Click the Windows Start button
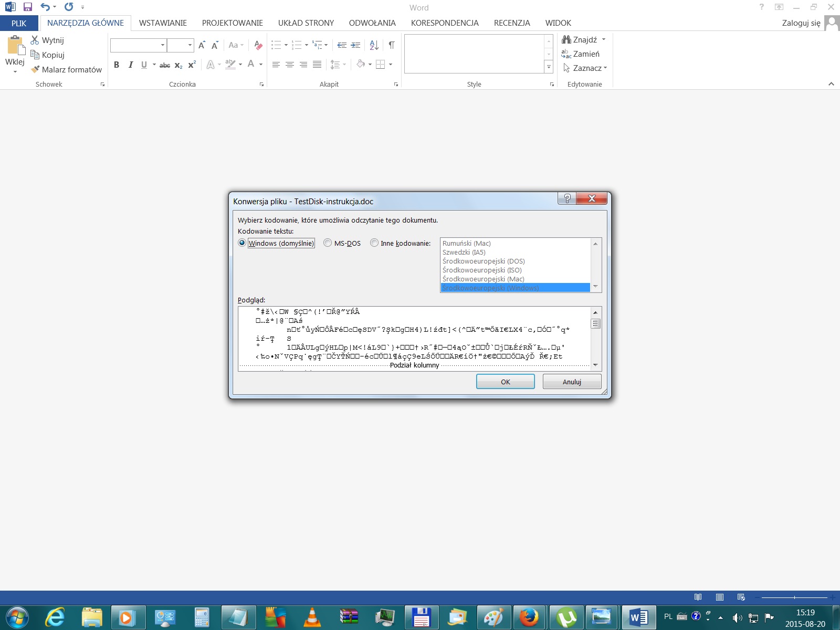Image resolution: width=840 pixels, height=630 pixels. point(17,617)
